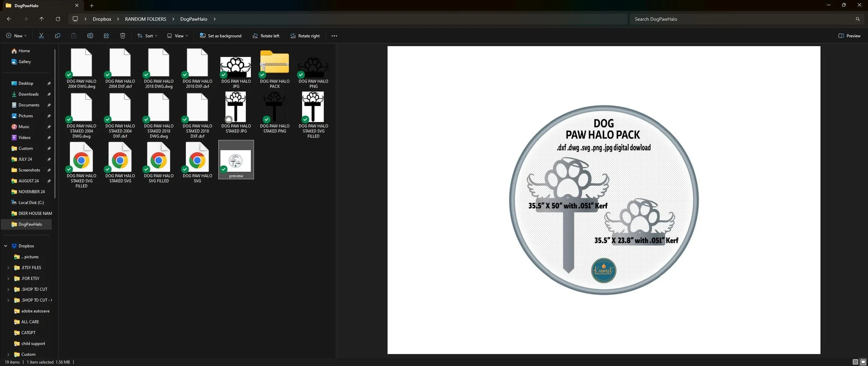This screenshot has height=366, width=868.
Task: Toggle the Preview pane button
Action: point(849,36)
